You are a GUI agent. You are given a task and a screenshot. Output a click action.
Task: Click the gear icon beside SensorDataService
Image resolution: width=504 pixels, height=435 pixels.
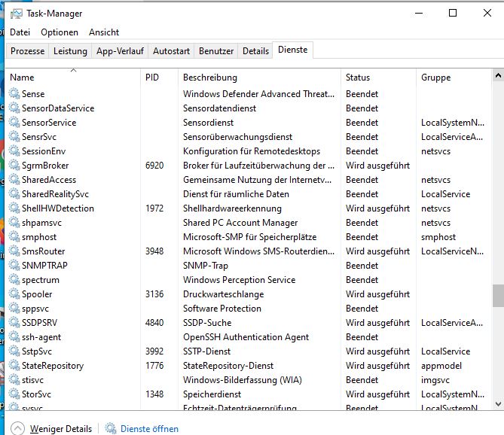coord(14,108)
